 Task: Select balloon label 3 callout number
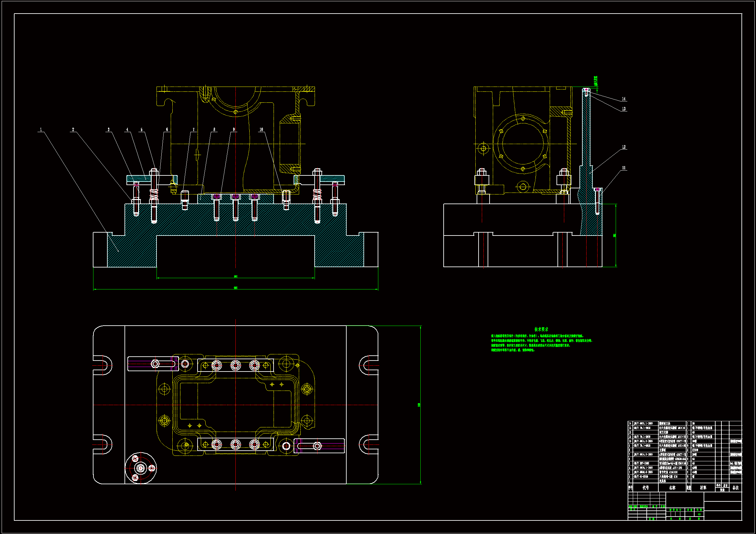(x=109, y=130)
